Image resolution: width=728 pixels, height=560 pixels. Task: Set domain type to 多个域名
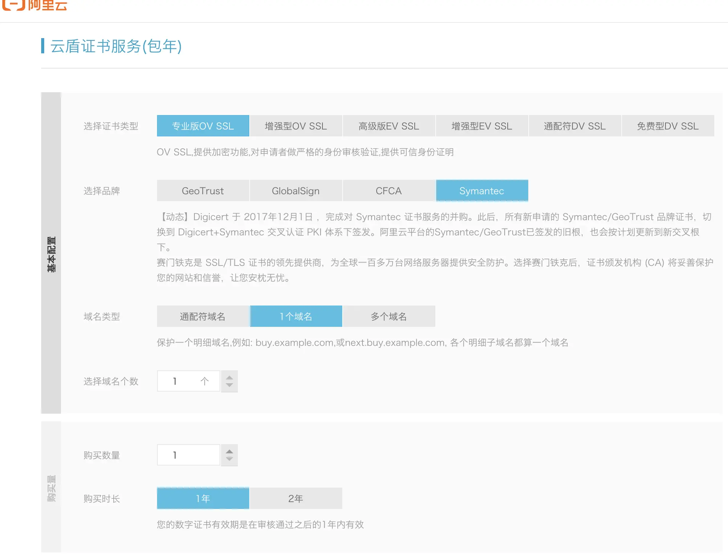pyautogui.click(x=389, y=316)
